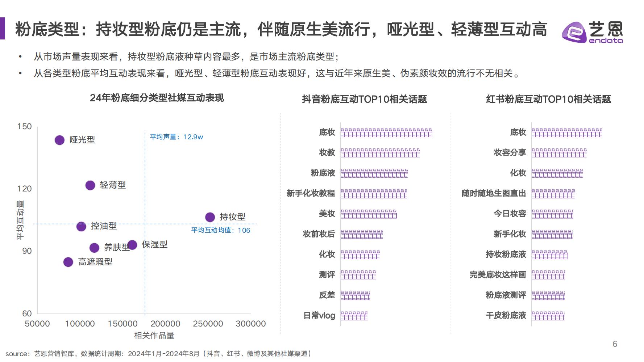Click the 新手化妆 bar in Redbook chart
Screen dimensions: 644x362
coord(552,234)
